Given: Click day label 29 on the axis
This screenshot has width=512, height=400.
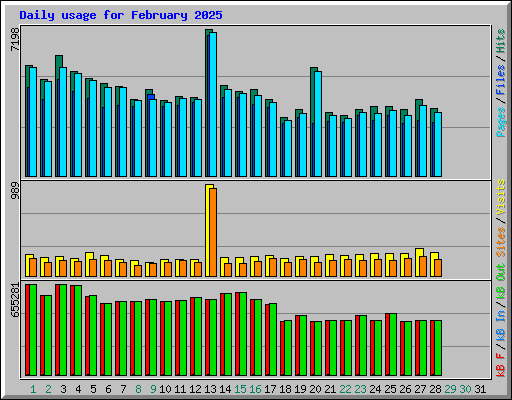Looking at the screenshot, I should click(x=450, y=389).
